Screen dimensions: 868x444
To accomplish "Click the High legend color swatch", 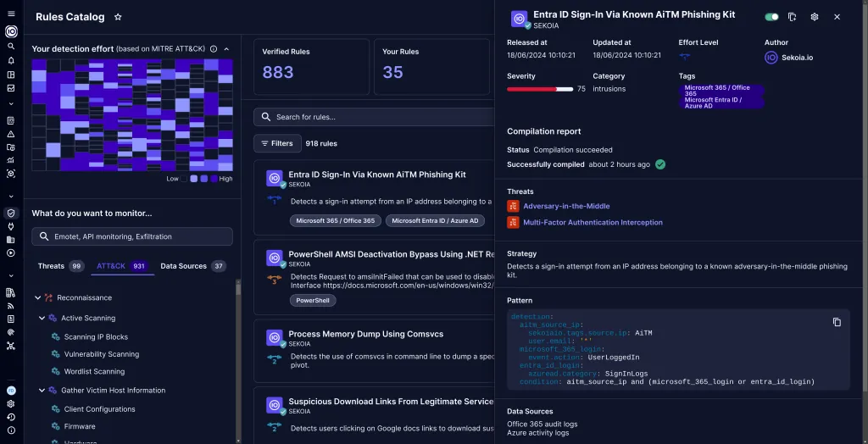I will (x=214, y=179).
